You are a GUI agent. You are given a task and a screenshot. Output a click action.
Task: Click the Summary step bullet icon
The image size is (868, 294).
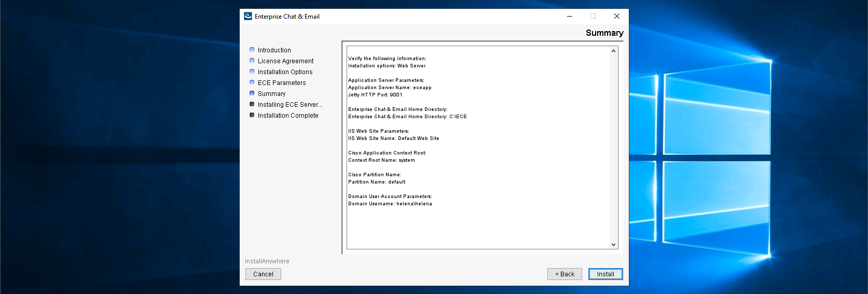click(x=252, y=93)
